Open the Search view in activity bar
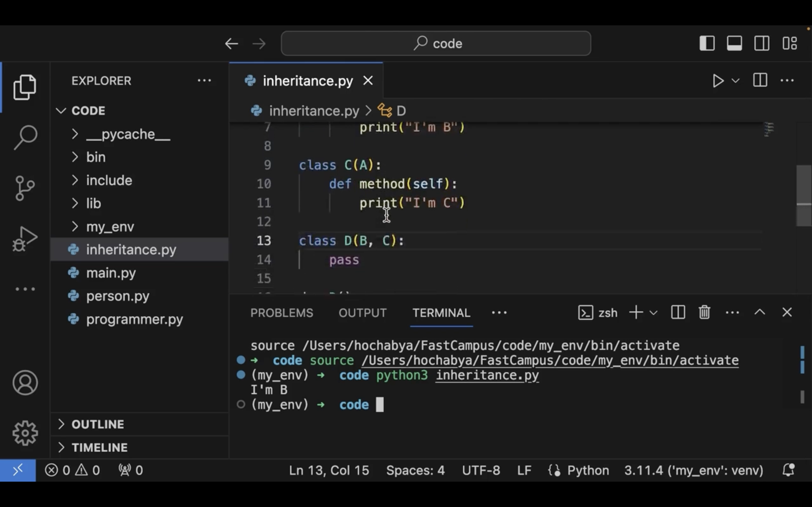 pos(25,137)
